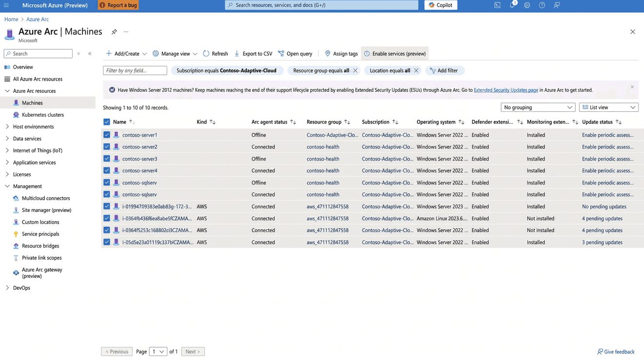Open the Extended Security Updates page link
Screen dimensions: 644x360
click(x=506, y=90)
